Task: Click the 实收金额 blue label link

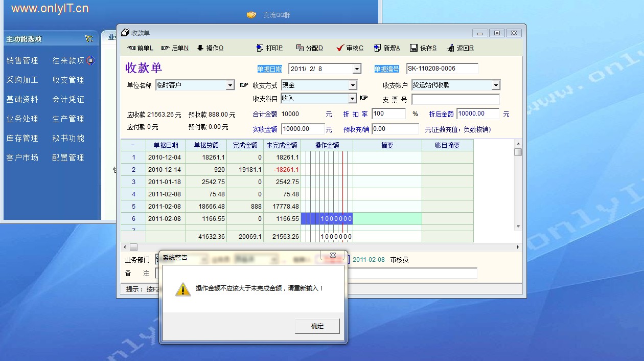Action: click(x=265, y=129)
